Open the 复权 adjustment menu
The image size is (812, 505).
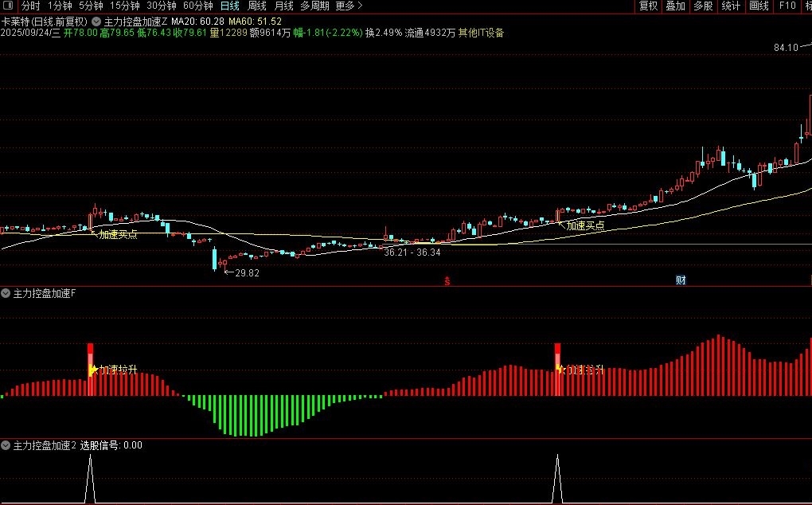648,6
